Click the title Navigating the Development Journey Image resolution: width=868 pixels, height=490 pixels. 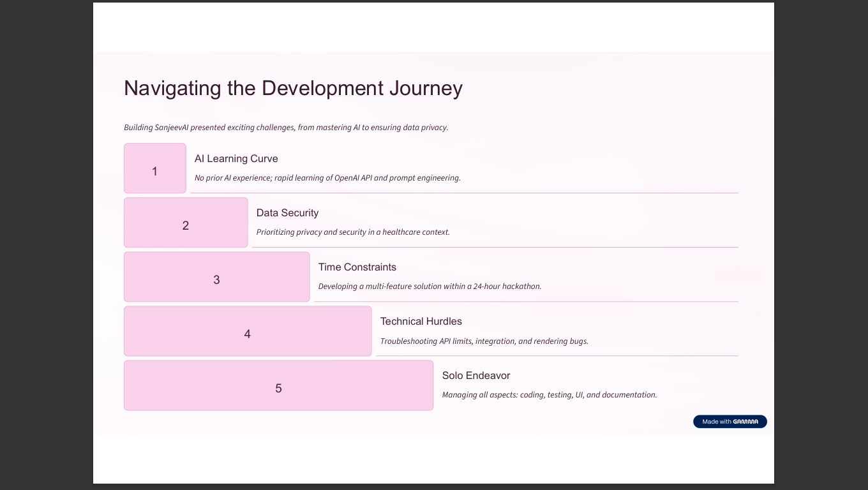pyautogui.click(x=293, y=88)
